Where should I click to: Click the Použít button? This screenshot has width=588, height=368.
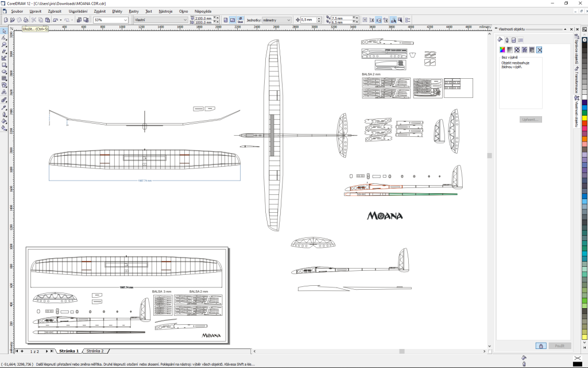pos(559,346)
